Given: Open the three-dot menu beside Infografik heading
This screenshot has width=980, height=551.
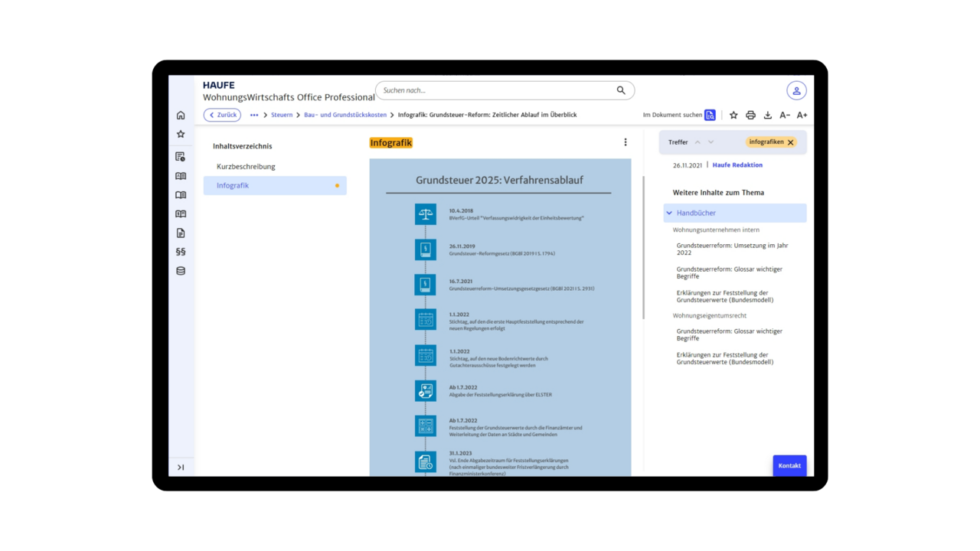Looking at the screenshot, I should click(626, 142).
